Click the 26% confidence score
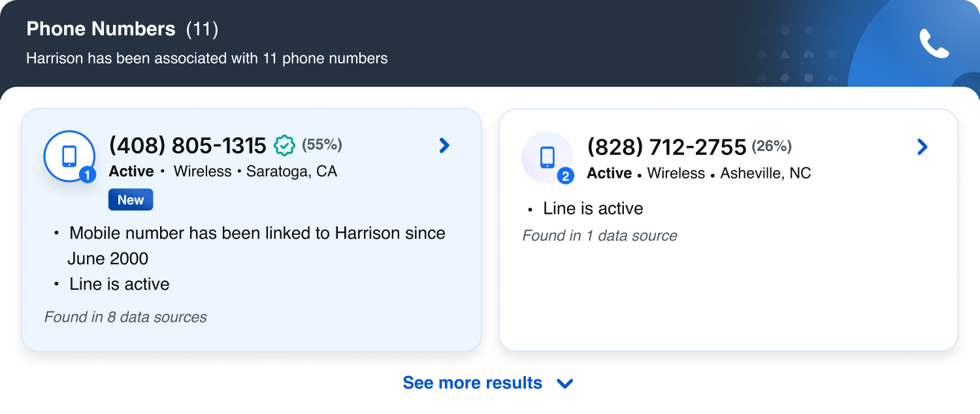The image size is (980, 414). pos(772,146)
